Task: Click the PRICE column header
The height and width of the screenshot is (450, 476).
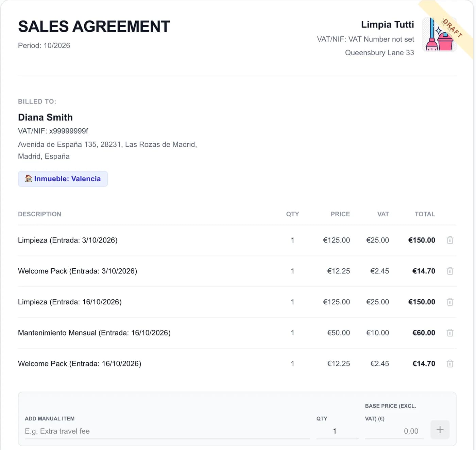Action: click(x=340, y=214)
